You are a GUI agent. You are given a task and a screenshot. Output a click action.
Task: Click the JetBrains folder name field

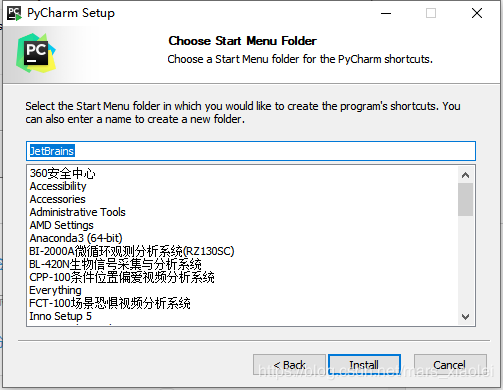pos(251,151)
